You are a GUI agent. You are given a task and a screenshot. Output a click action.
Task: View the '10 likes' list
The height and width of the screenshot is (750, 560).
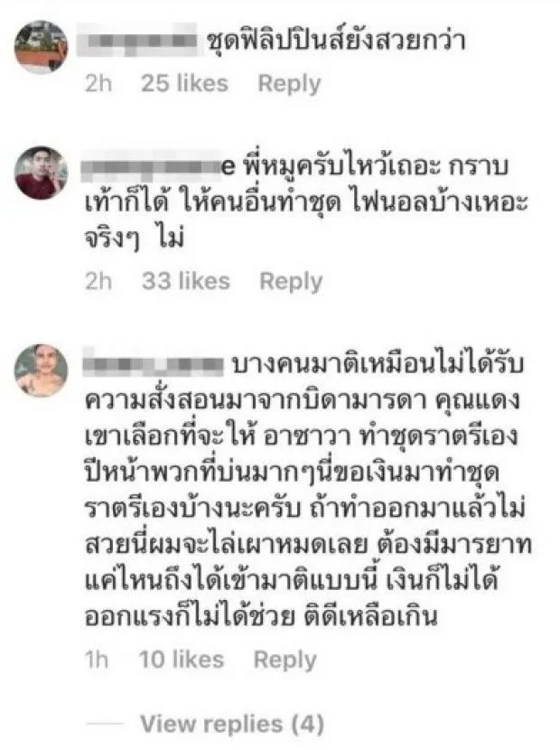[x=182, y=660]
